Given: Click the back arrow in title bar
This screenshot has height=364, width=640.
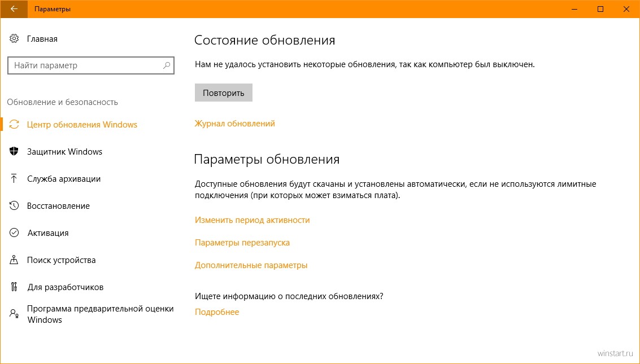Looking at the screenshot, I should click(x=14, y=9).
